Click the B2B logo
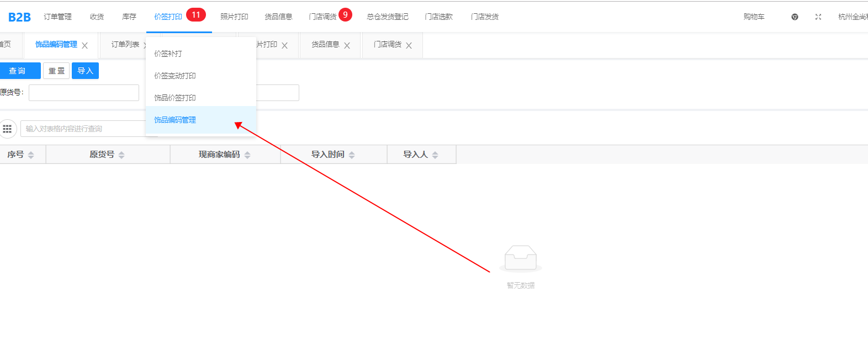The height and width of the screenshot is (339, 868). tap(19, 17)
